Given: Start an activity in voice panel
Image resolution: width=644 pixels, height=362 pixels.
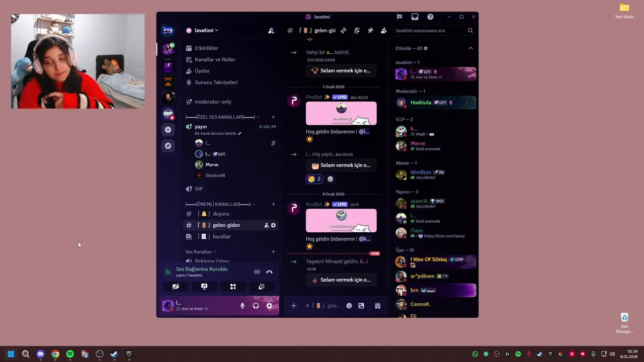Looking at the screenshot, I should point(233,287).
